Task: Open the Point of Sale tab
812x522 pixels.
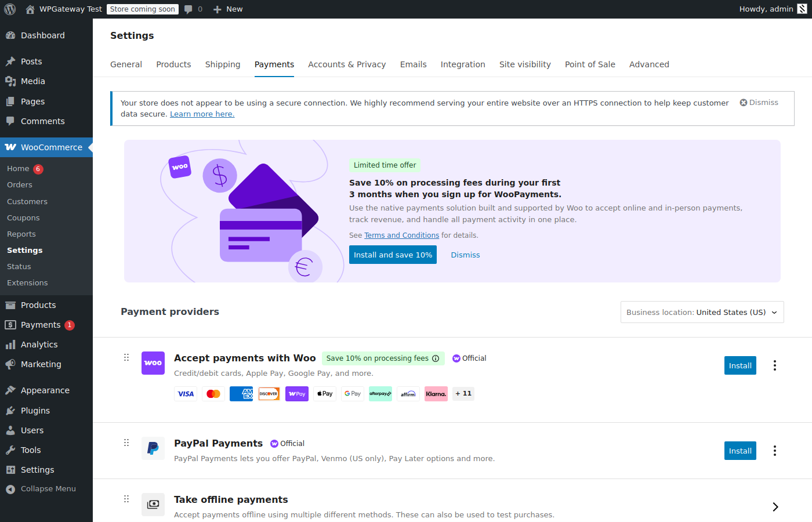Action: coord(590,64)
